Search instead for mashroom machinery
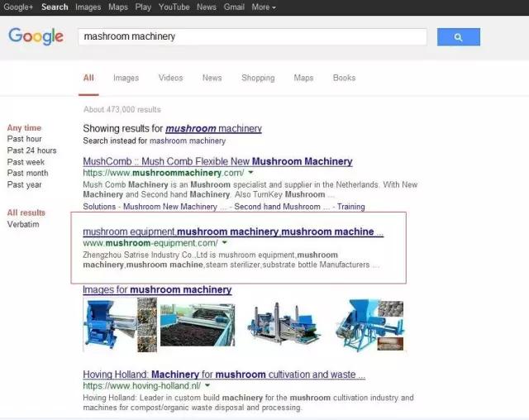529x420 pixels. click(171, 141)
